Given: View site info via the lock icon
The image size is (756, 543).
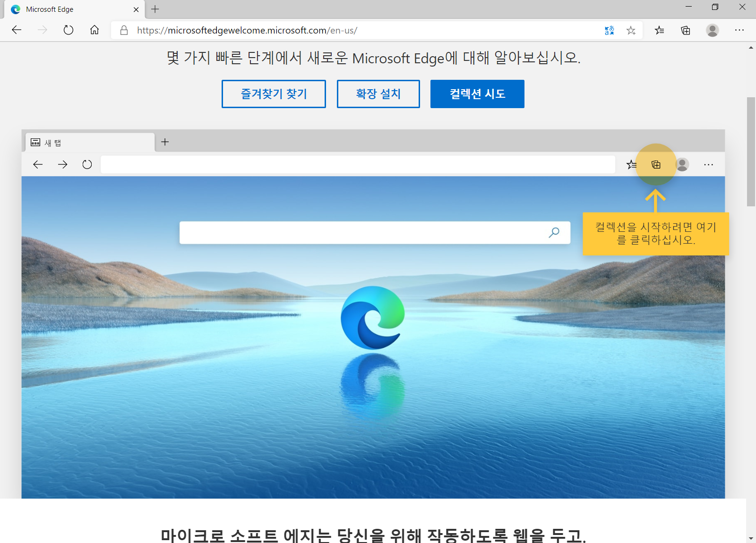Looking at the screenshot, I should (x=124, y=30).
